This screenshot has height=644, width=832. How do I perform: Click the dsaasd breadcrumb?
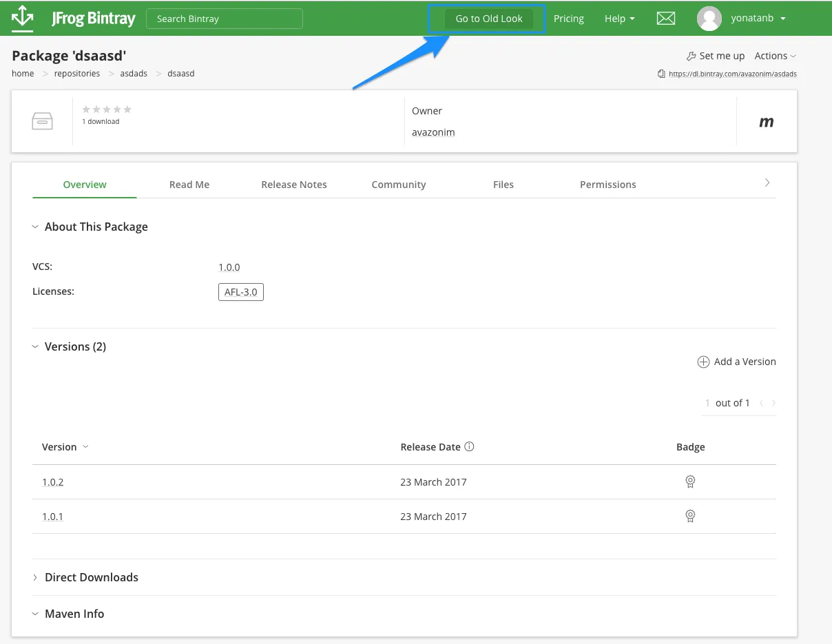pyautogui.click(x=181, y=73)
